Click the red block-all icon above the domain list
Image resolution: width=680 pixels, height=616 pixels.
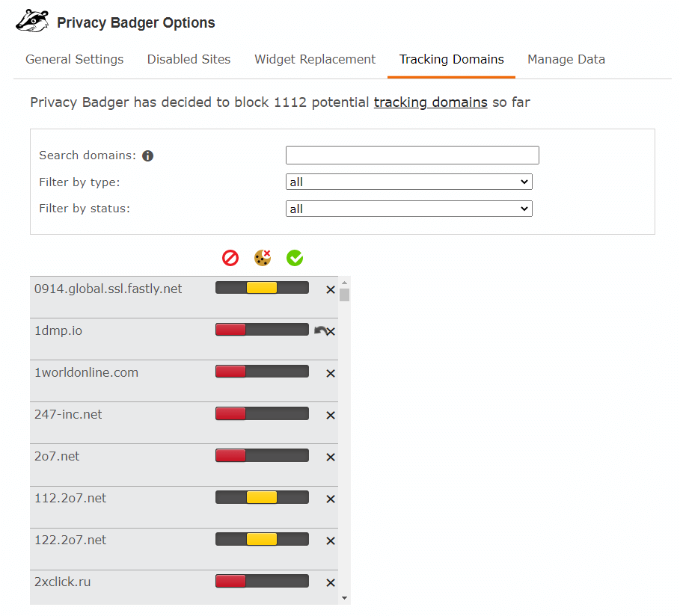[x=230, y=258]
